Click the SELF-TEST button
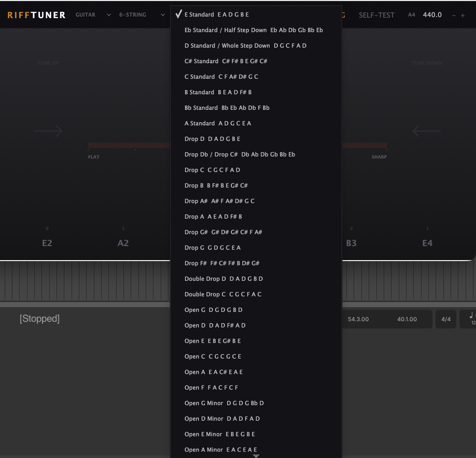The image size is (476, 458). [x=376, y=15]
